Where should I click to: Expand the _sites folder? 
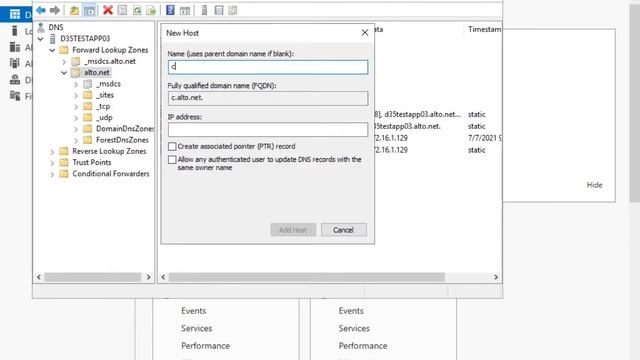[x=76, y=95]
